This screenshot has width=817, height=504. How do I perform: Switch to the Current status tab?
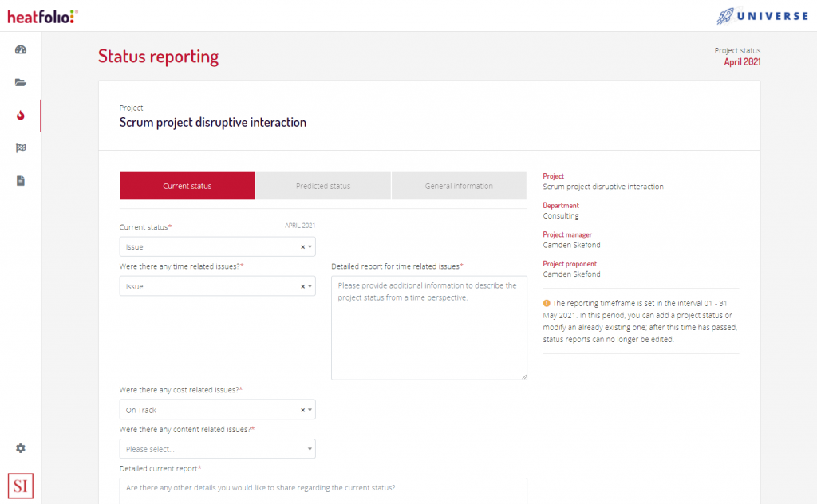click(x=187, y=186)
